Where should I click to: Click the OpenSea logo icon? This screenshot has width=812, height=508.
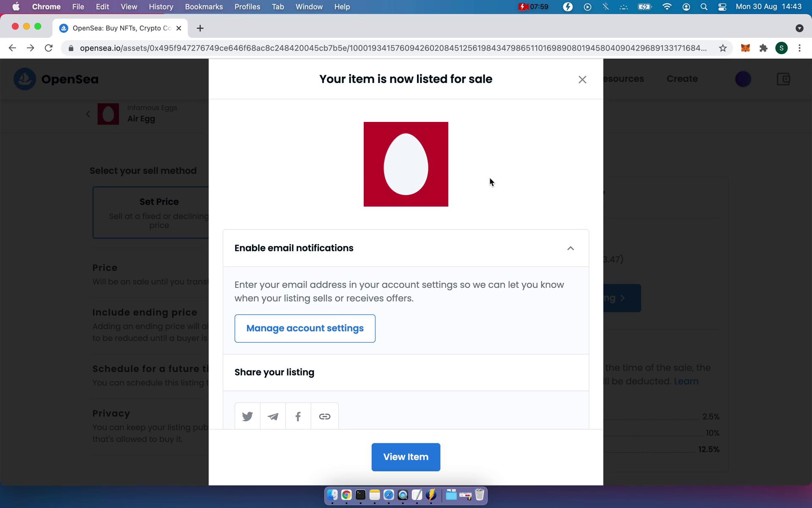25,79
